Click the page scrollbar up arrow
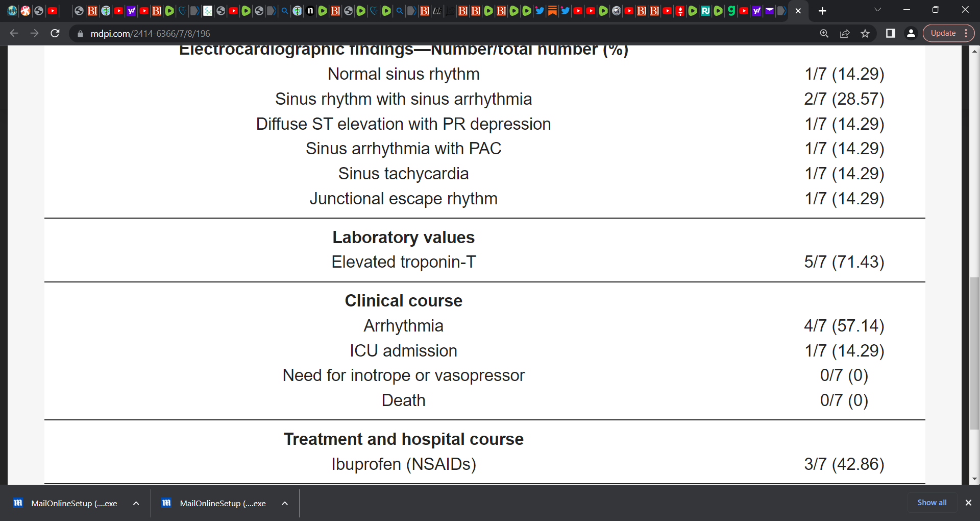This screenshot has width=980, height=521. pyautogui.click(x=975, y=51)
